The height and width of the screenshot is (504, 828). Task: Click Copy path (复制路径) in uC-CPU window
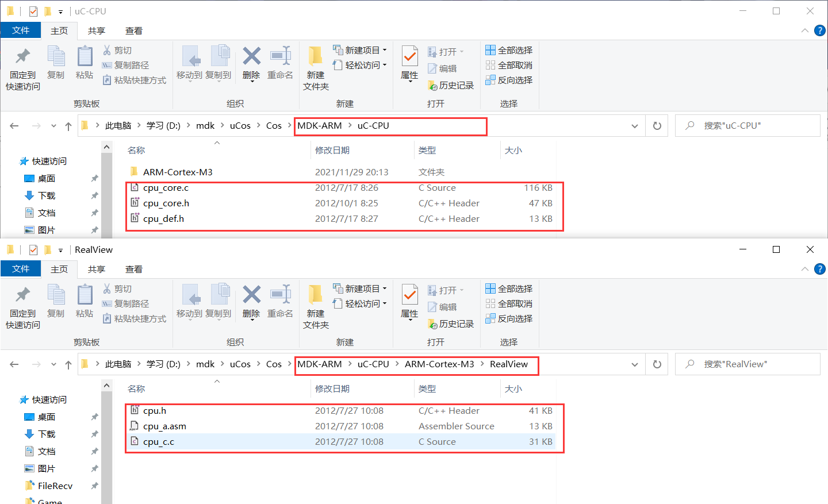coord(126,66)
